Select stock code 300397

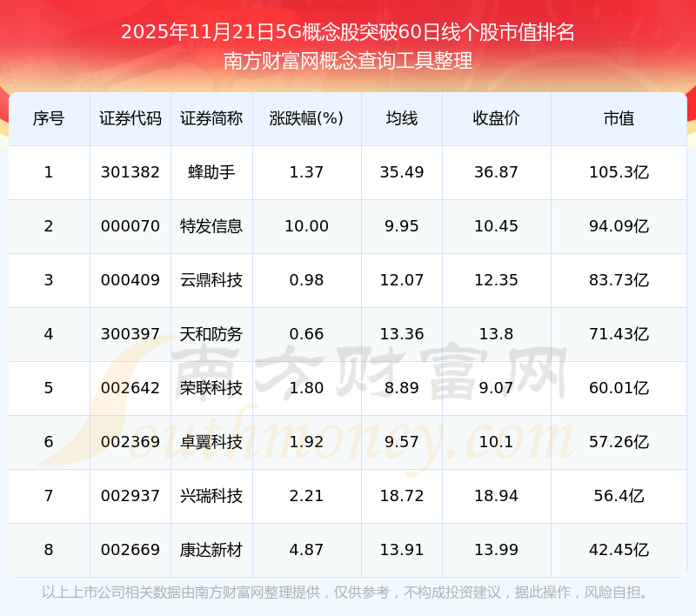click(130, 334)
